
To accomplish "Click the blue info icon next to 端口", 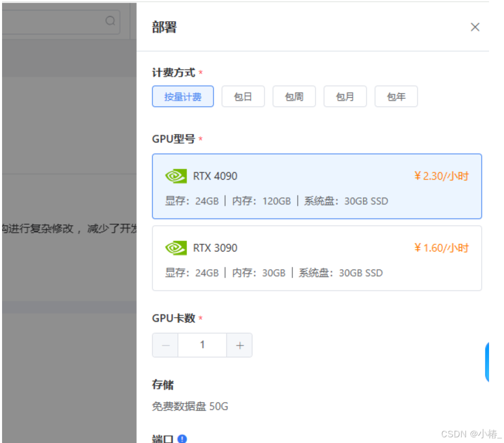I will [x=182, y=438].
